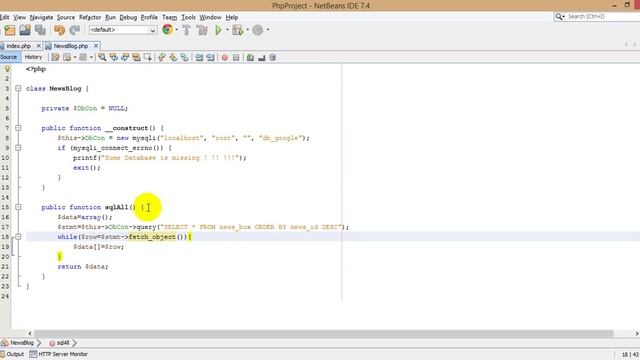Open the View menu
This screenshot has height=360, width=640.
[x=20, y=17]
